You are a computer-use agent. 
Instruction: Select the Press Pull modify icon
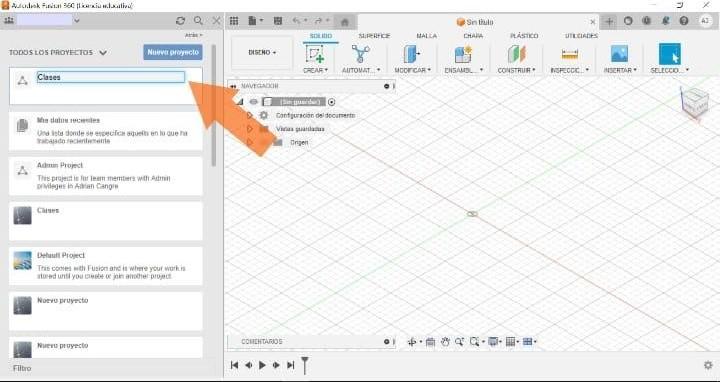pos(412,54)
